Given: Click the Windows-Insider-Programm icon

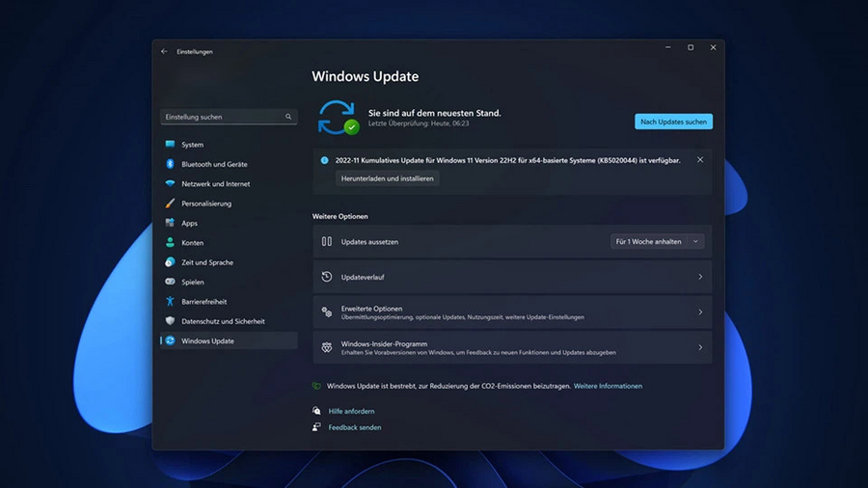Looking at the screenshot, I should tap(327, 347).
